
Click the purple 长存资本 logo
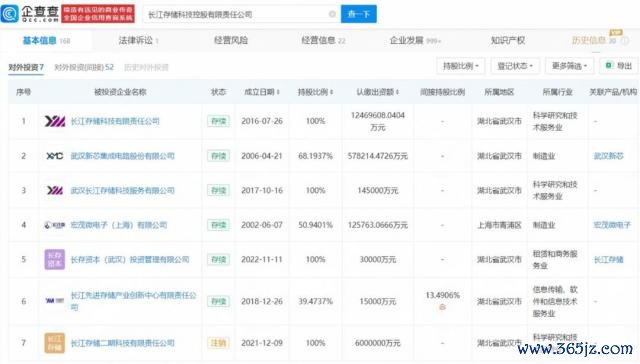click(55, 260)
